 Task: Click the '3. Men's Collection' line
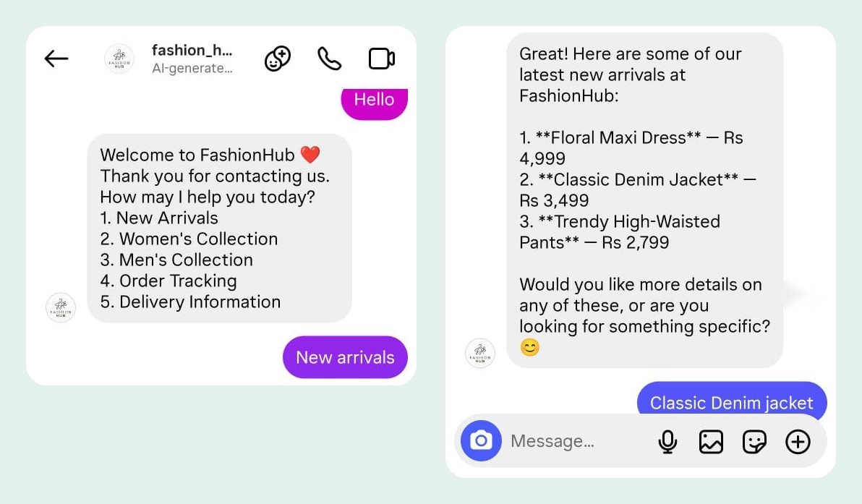[176, 260]
